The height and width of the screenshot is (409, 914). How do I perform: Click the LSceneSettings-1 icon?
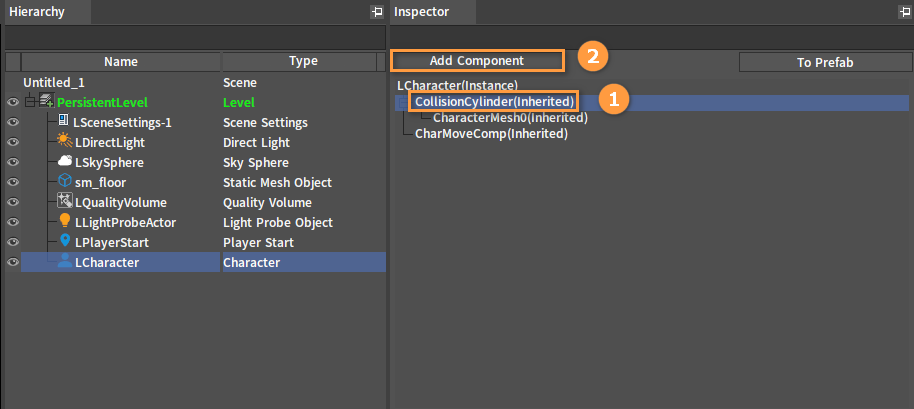click(64, 122)
